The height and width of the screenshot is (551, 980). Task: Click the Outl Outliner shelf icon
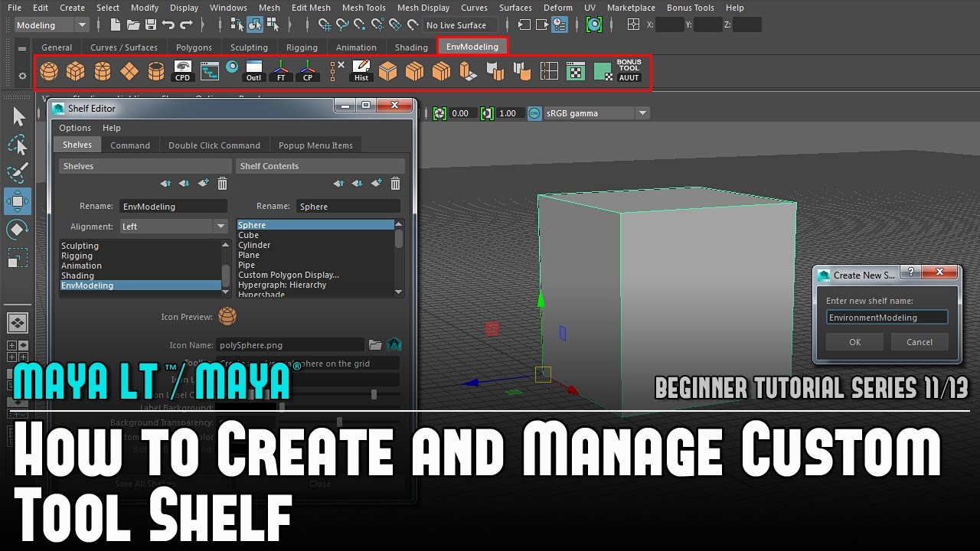pyautogui.click(x=253, y=70)
